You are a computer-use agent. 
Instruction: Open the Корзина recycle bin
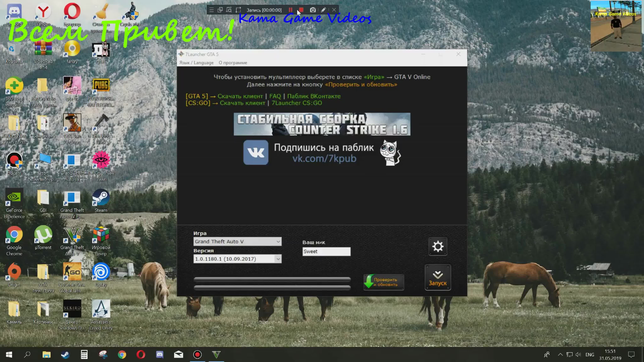coord(14,52)
